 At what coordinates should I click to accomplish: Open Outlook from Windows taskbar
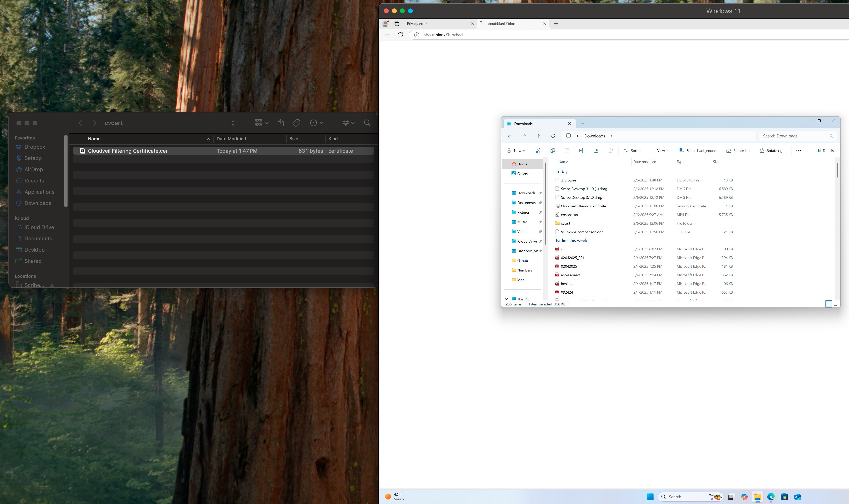797,497
